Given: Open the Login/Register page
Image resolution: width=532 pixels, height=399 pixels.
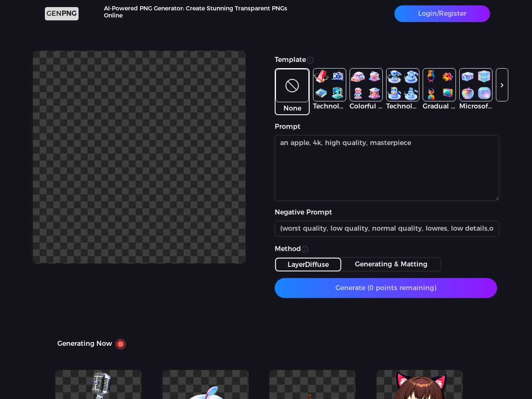Looking at the screenshot, I should (x=442, y=14).
